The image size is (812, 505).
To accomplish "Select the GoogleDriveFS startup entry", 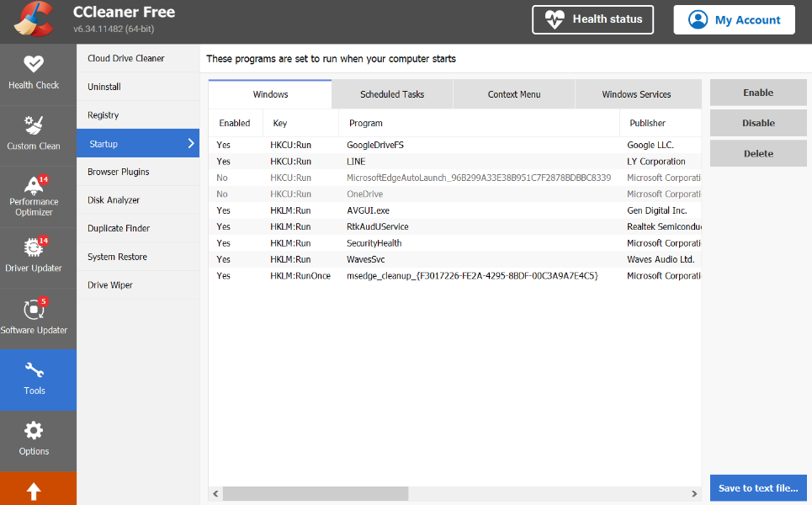I will pos(375,146).
